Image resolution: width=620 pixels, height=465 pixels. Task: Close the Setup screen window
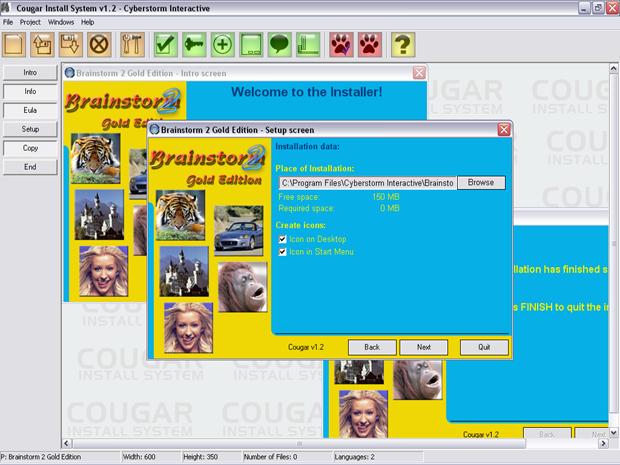(x=504, y=130)
